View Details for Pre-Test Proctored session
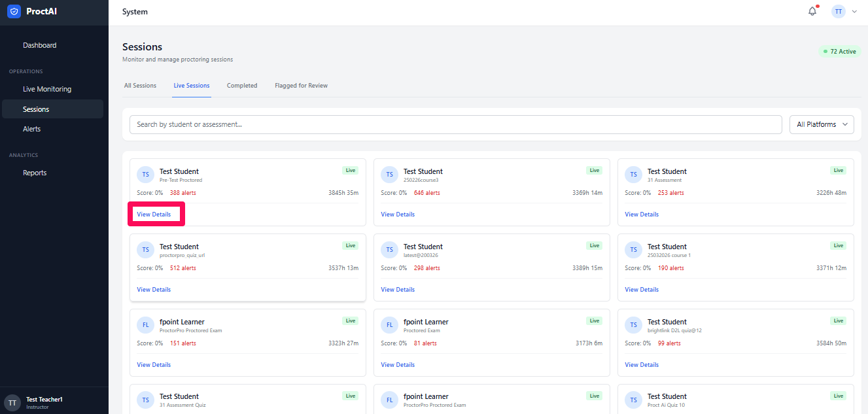The width and height of the screenshot is (868, 414). [154, 215]
